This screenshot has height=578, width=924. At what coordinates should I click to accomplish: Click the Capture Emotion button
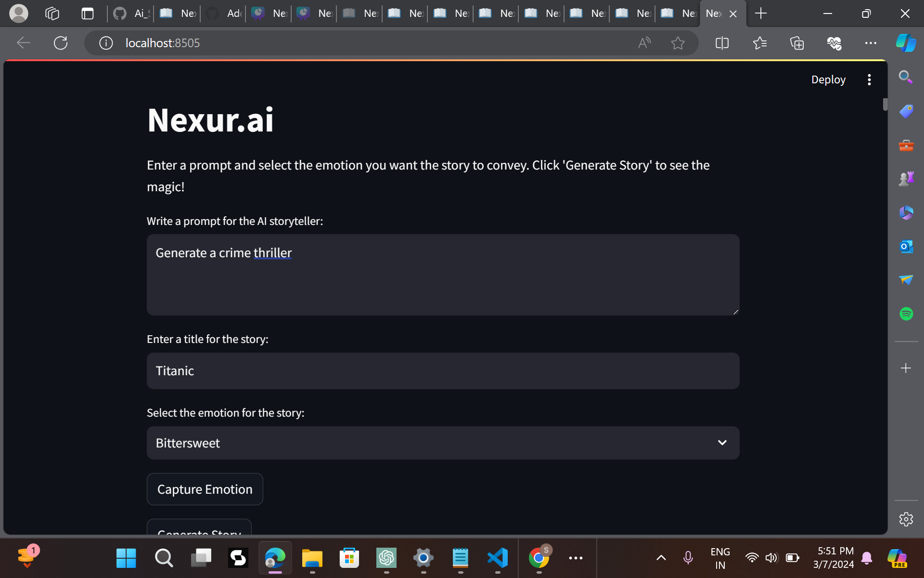point(205,489)
